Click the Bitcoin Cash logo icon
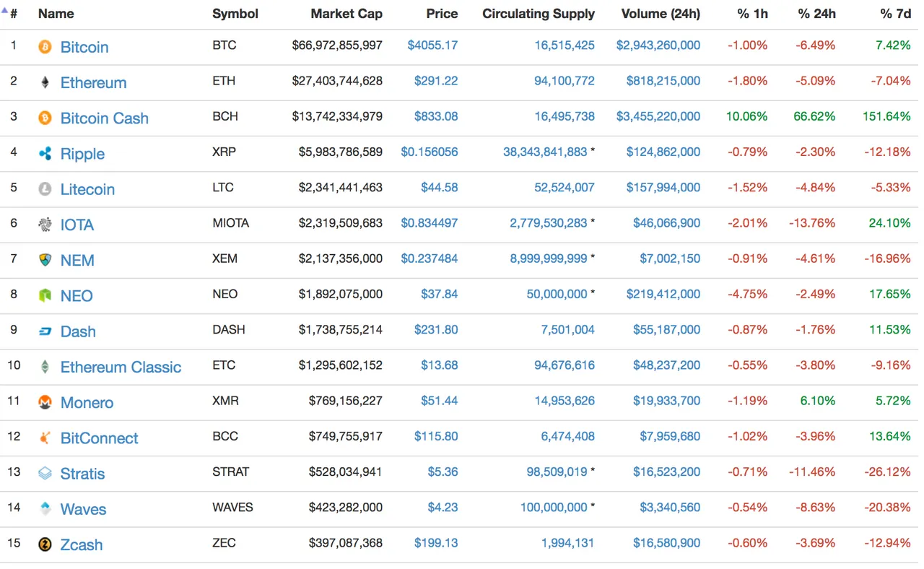This screenshot has height=569, width=924. point(45,118)
